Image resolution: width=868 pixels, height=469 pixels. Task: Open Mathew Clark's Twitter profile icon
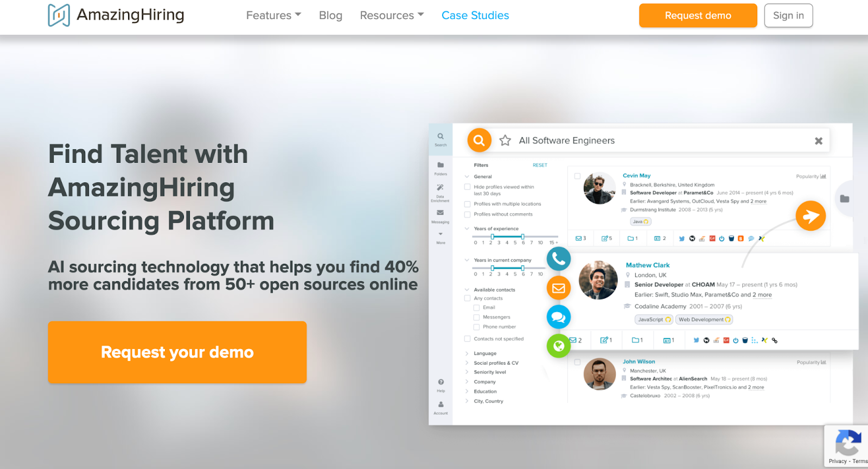697,340
